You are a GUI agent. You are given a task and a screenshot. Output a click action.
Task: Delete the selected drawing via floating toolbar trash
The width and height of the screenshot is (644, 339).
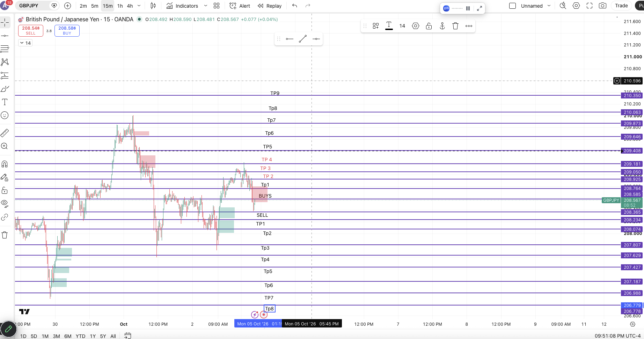click(x=455, y=26)
